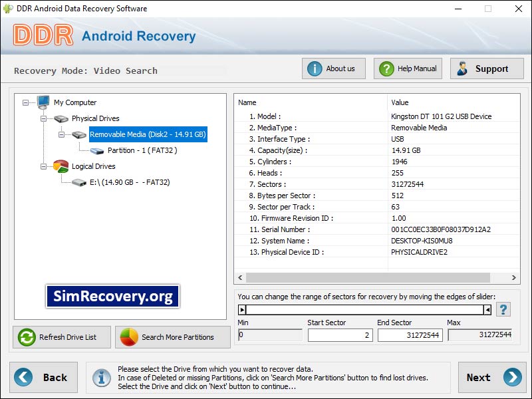Screen dimensions: 532x399
Task: Click the Min value field
Action: (270, 335)
